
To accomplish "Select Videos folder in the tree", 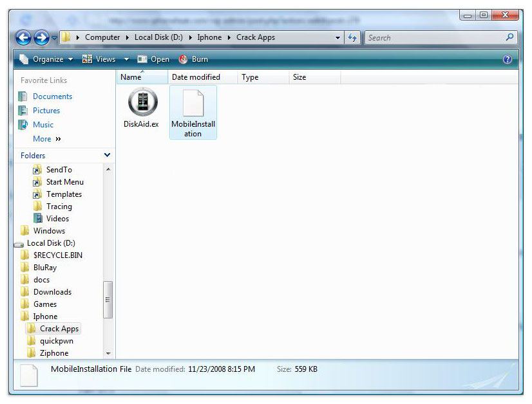I will point(57,219).
